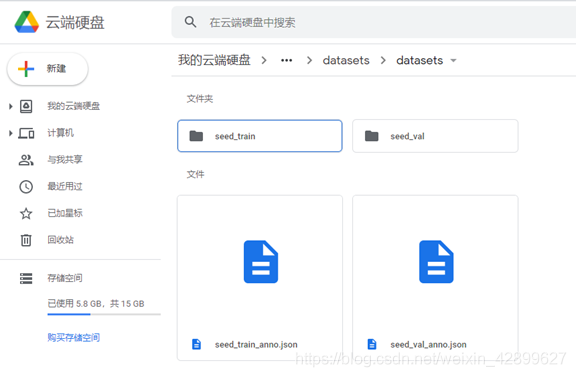The width and height of the screenshot is (576, 377).
Task: Click the 购买存储空间 link
Action: pyautogui.click(x=73, y=337)
